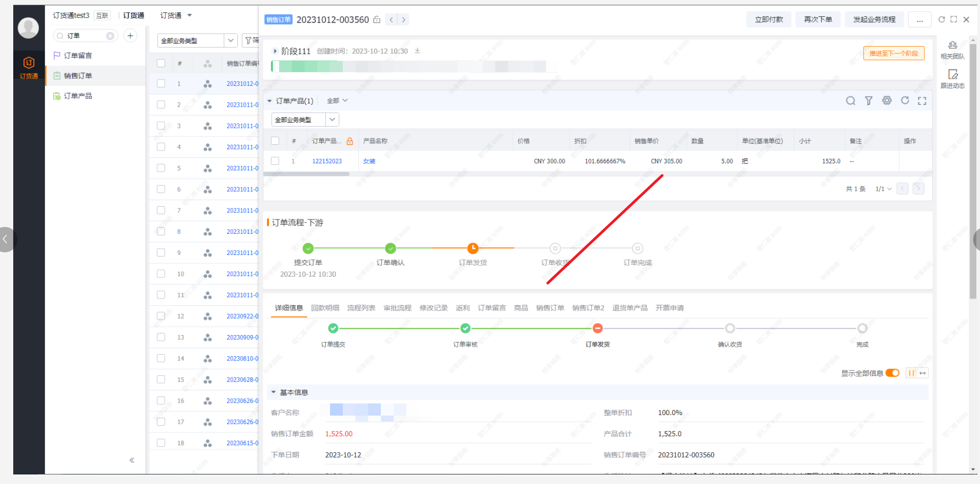Click 推进至下一个阶段 to advance stage
The height and width of the screenshot is (484, 980).
pos(894,53)
